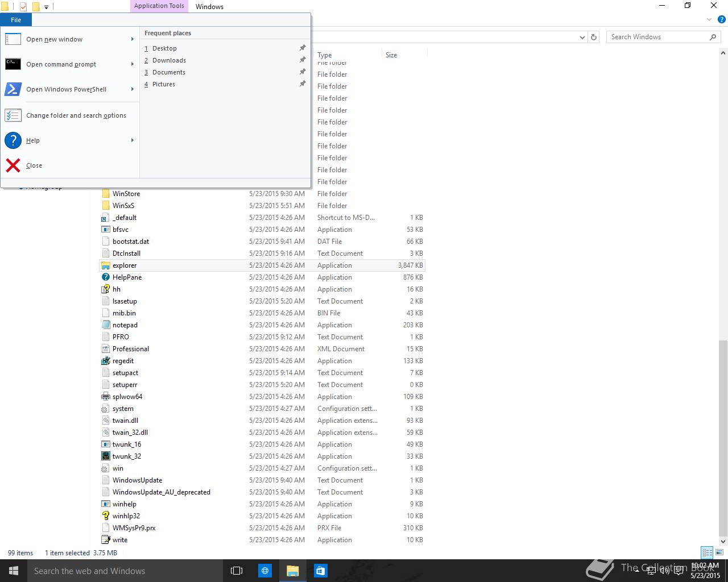Click the Open new window icon
Viewport: 728px width, 582px height.
(13, 39)
